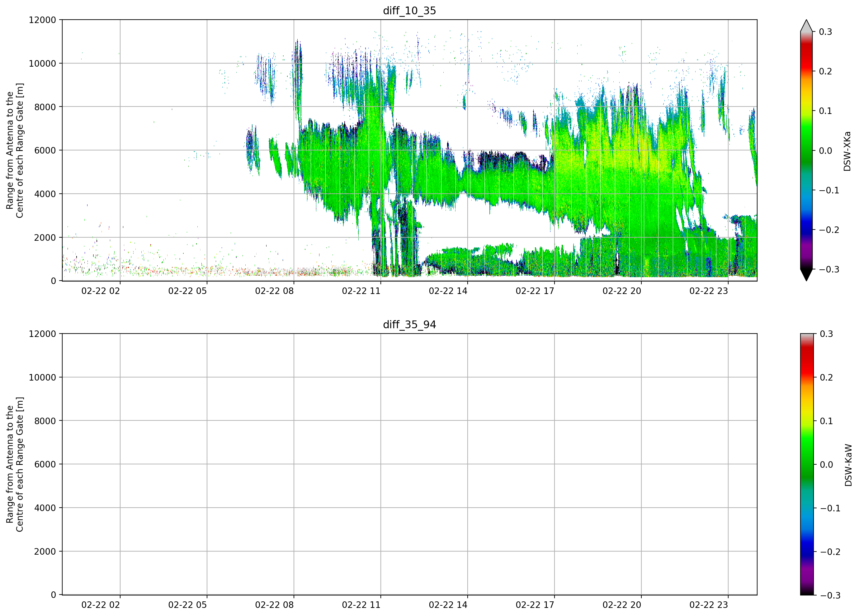Click the 0.3 tick on DSW-KaW colorbar
859x616 pixels.
tap(826, 334)
